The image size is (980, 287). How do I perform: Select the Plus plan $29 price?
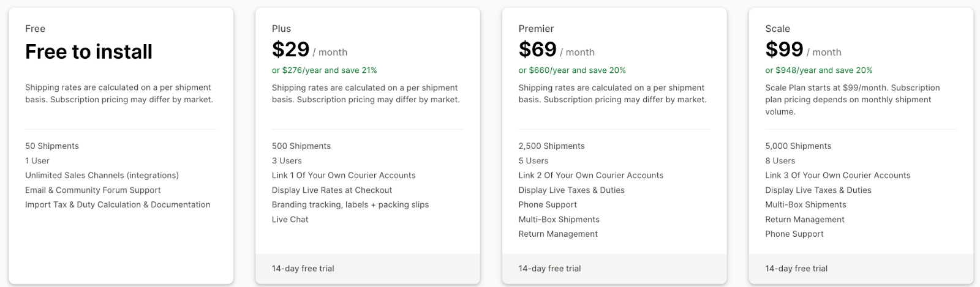click(x=291, y=50)
